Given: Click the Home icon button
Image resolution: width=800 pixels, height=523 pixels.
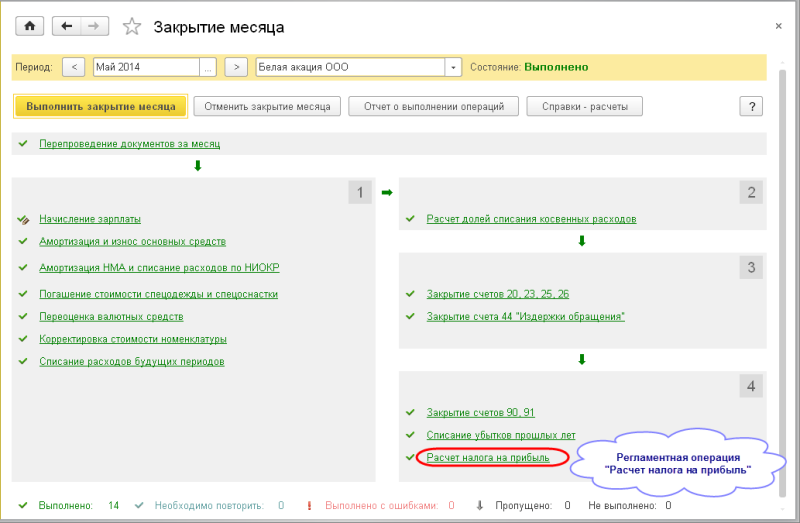Looking at the screenshot, I should [x=29, y=26].
